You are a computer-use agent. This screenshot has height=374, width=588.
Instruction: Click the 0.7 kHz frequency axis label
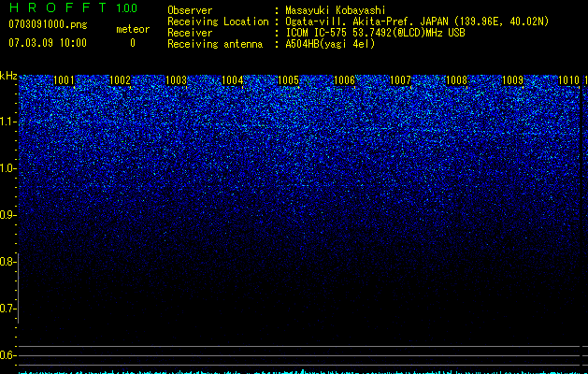pyautogui.click(x=7, y=309)
